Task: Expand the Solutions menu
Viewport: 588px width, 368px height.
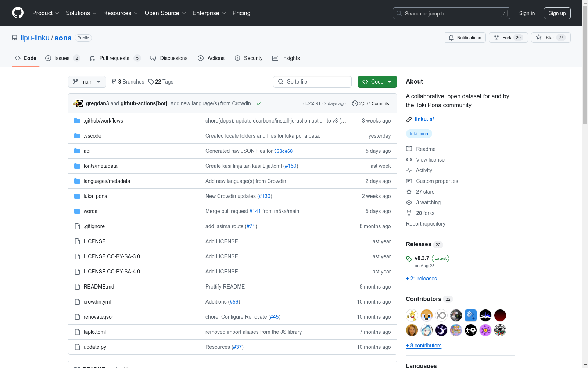Action: click(x=81, y=13)
